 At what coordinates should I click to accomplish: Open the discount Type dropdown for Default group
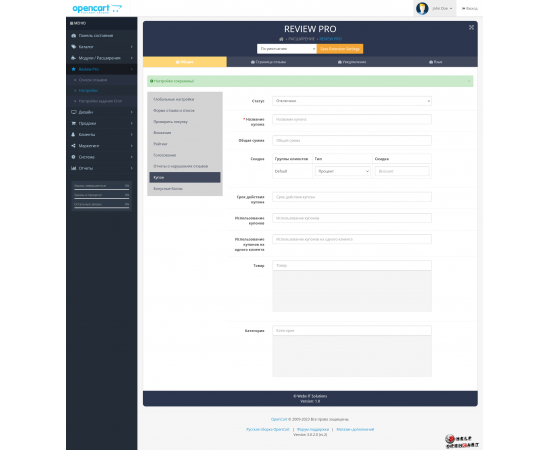point(342,171)
